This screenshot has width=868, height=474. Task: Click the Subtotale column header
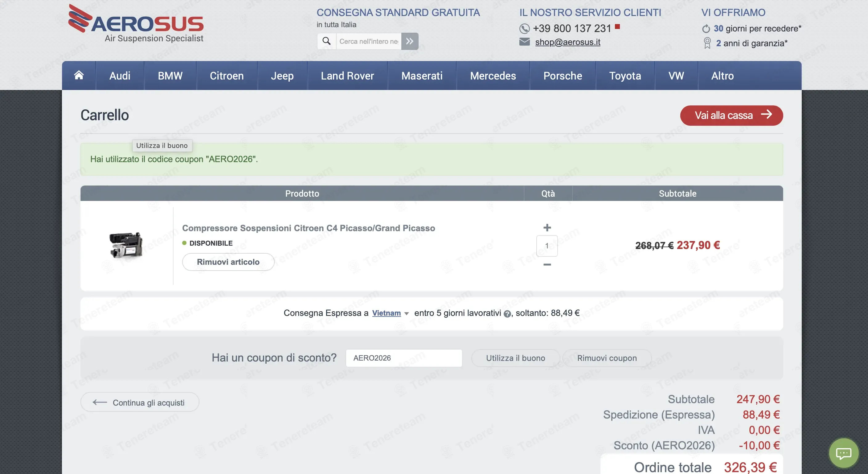click(x=678, y=193)
